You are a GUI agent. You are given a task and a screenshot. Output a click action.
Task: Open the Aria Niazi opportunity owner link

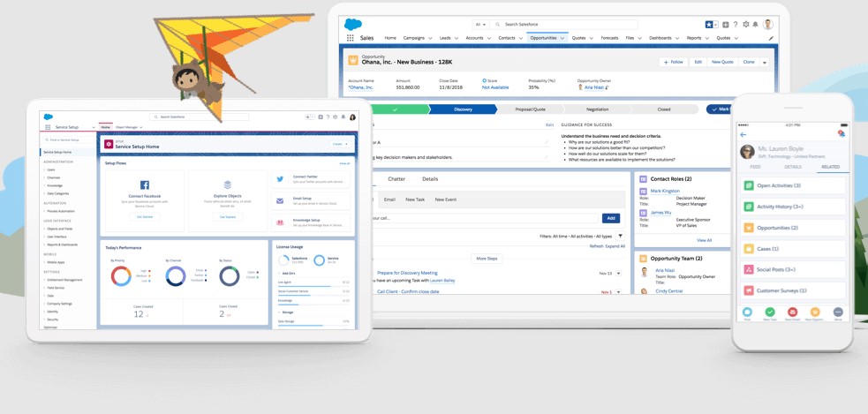[x=594, y=87]
